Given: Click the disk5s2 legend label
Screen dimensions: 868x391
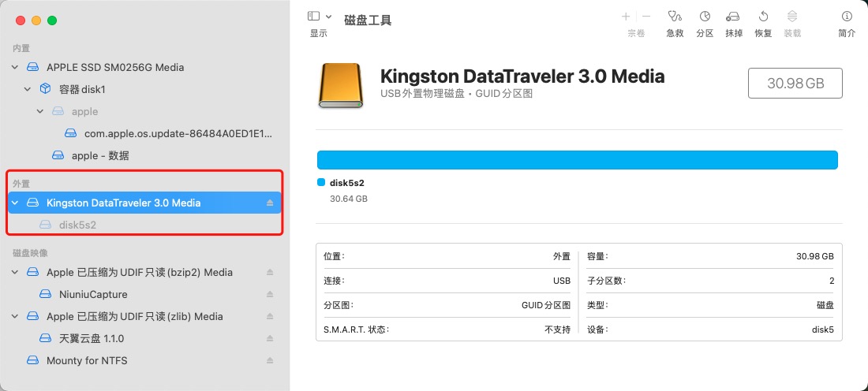Looking at the screenshot, I should pyautogui.click(x=347, y=183).
